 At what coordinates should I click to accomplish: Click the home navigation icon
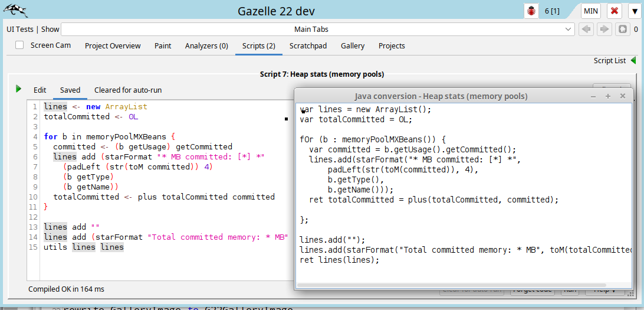622,29
